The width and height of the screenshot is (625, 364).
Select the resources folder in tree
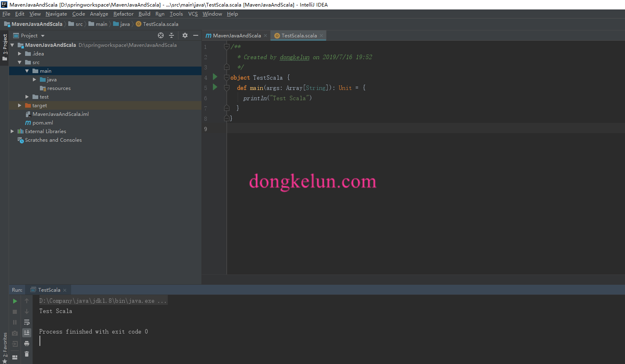point(55,88)
